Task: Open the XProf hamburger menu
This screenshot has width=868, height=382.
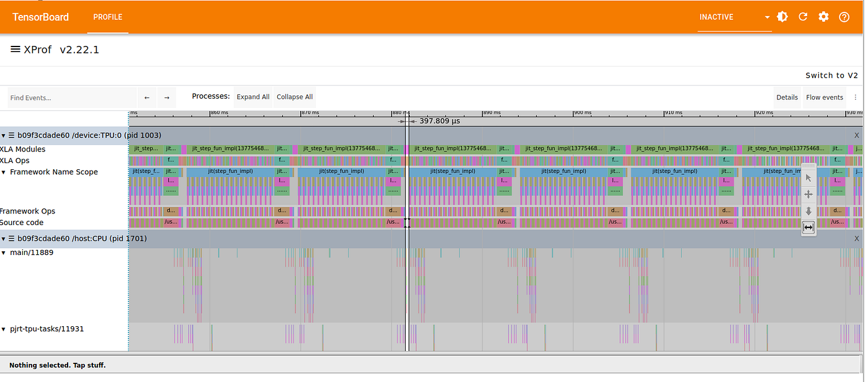Action: tap(15, 49)
